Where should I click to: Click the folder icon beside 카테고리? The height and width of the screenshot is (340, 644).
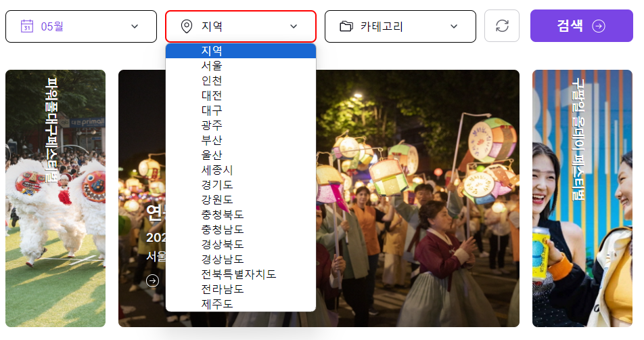coord(346,26)
